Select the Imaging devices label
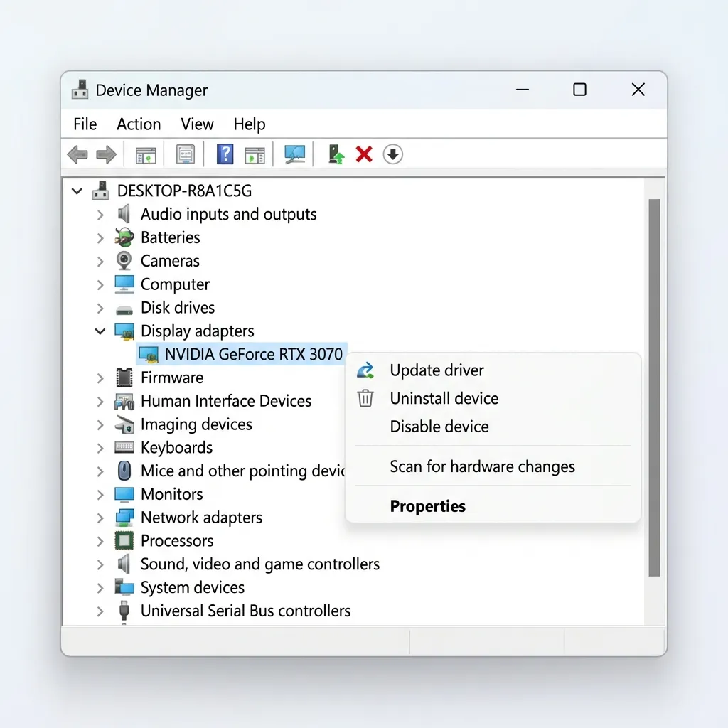 [196, 424]
